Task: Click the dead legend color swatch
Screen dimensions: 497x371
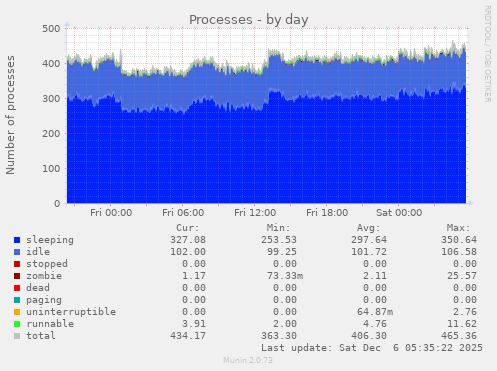Action: [17, 288]
